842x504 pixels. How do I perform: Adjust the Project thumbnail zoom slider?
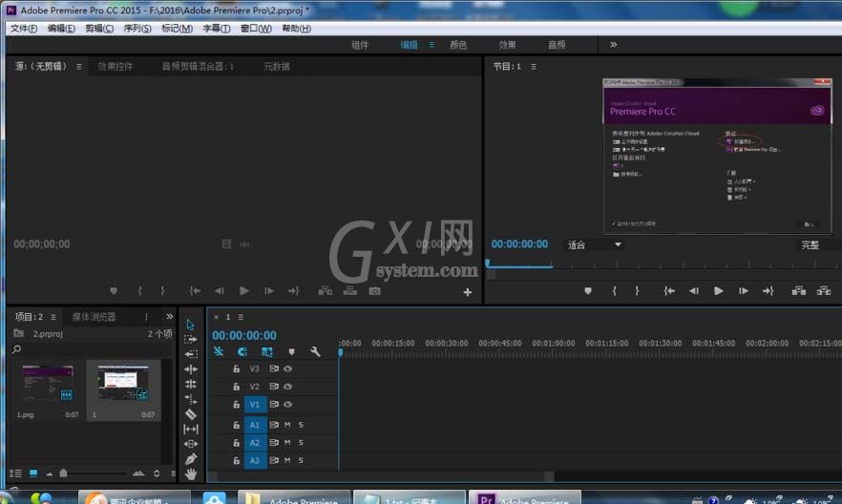point(63,473)
